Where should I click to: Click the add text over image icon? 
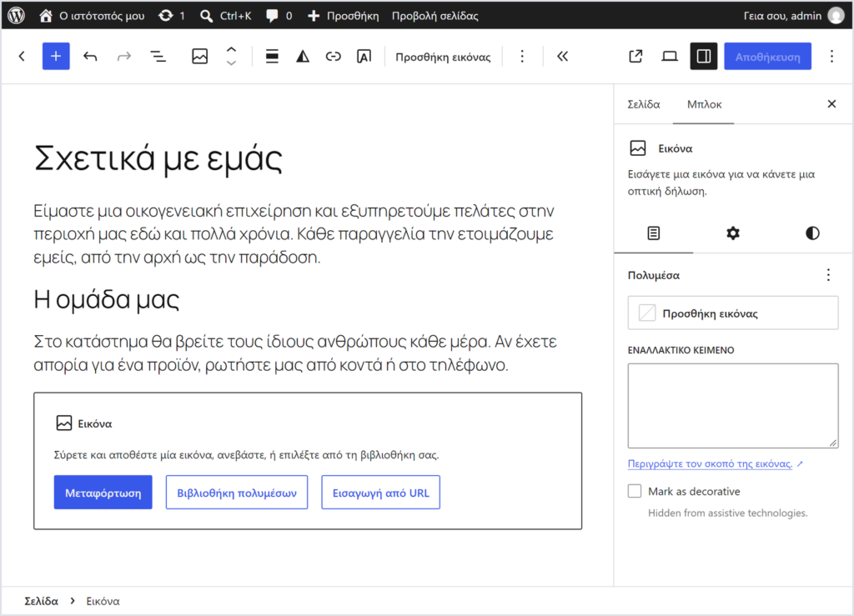pyautogui.click(x=364, y=57)
